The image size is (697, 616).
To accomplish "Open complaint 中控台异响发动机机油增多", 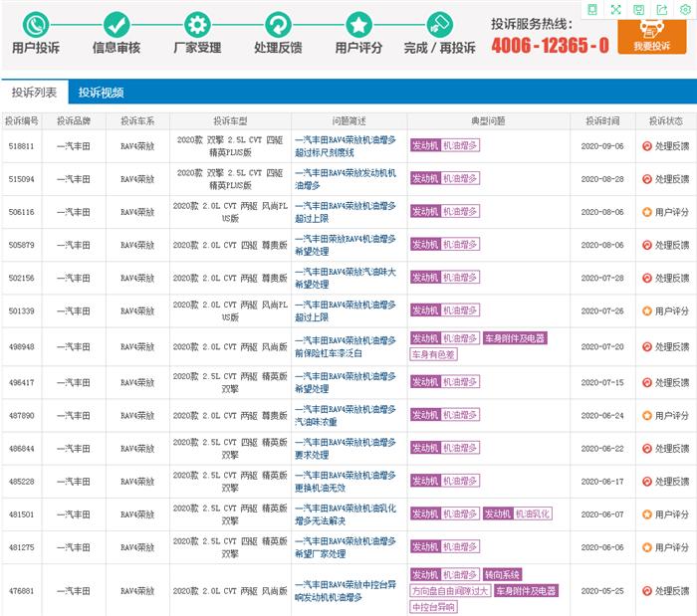I will pyautogui.click(x=346, y=591).
